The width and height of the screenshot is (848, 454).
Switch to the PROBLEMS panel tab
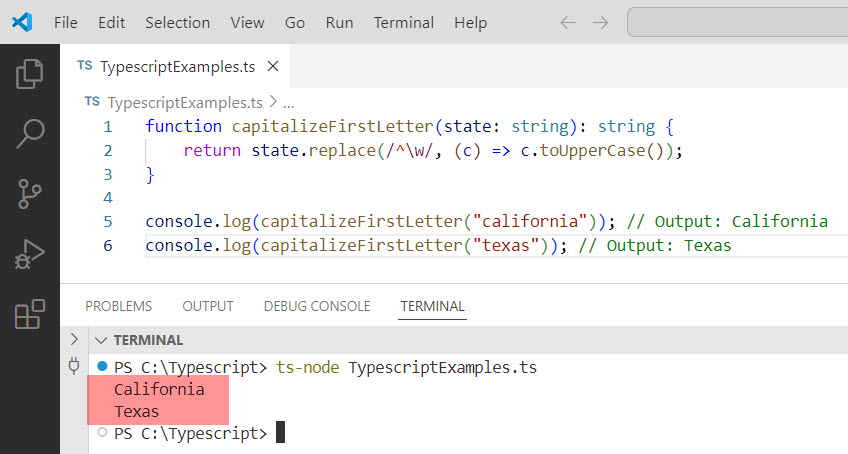tap(118, 306)
